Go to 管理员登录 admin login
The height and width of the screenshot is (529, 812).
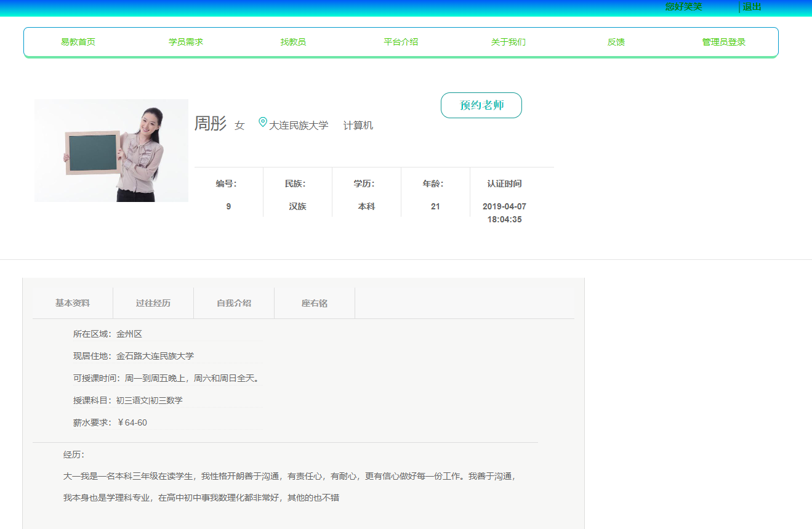coord(725,42)
